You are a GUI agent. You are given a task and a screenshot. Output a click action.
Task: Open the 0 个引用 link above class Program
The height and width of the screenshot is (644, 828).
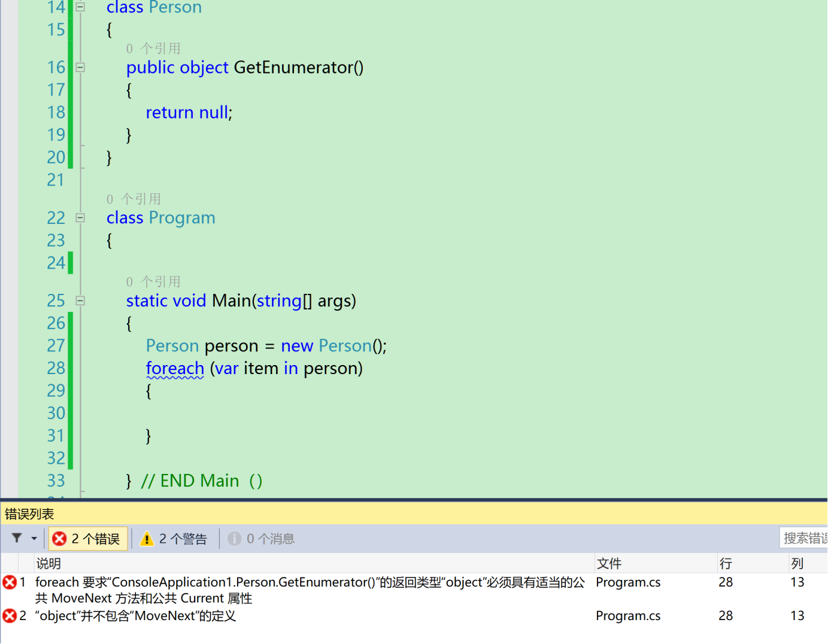[134, 199]
